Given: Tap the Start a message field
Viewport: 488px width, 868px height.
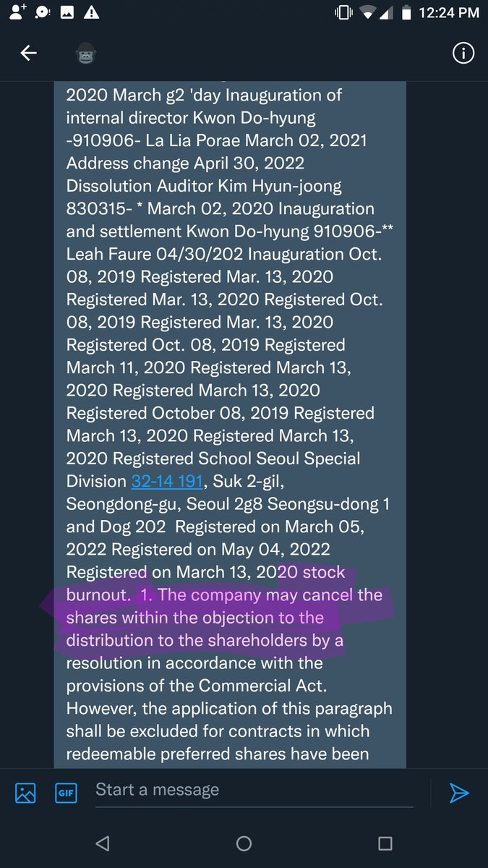Looking at the screenshot, I should [253, 790].
